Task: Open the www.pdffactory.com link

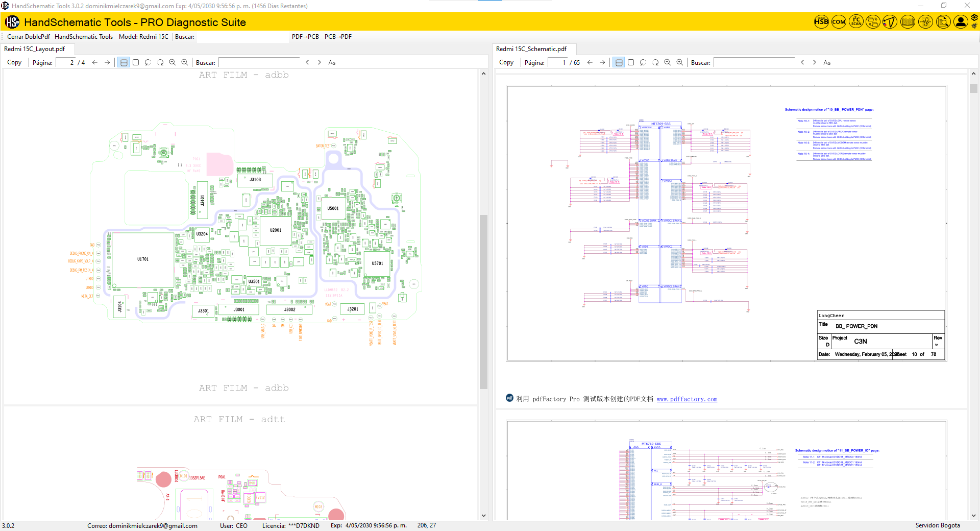Action: [687, 399]
